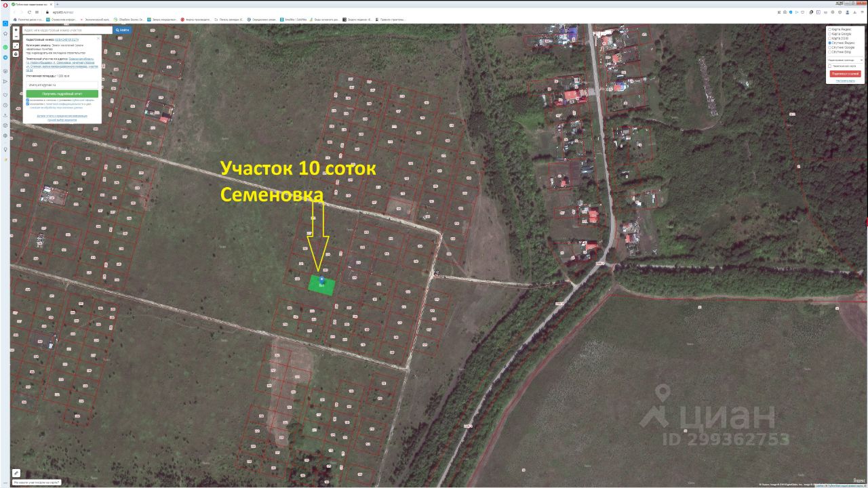Open WhatsApp in Opera sidebar
Screen dimensions: 868x488
click(x=5, y=47)
